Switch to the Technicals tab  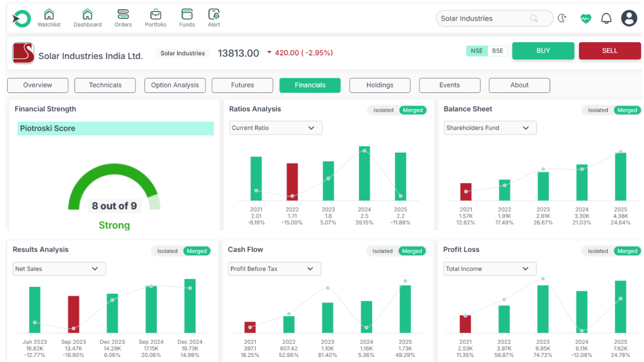(x=105, y=85)
